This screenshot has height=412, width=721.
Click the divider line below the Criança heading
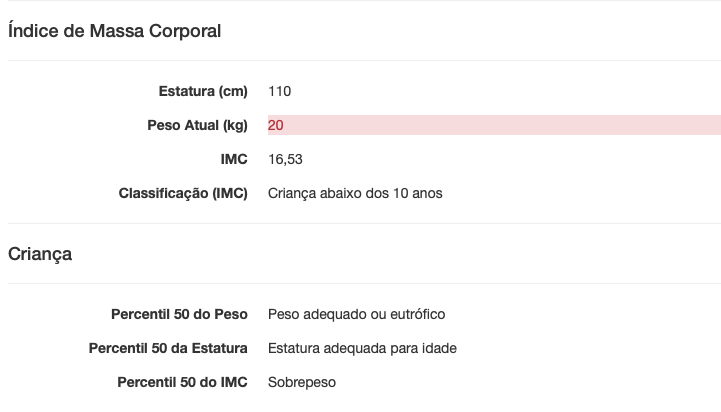tap(364, 283)
